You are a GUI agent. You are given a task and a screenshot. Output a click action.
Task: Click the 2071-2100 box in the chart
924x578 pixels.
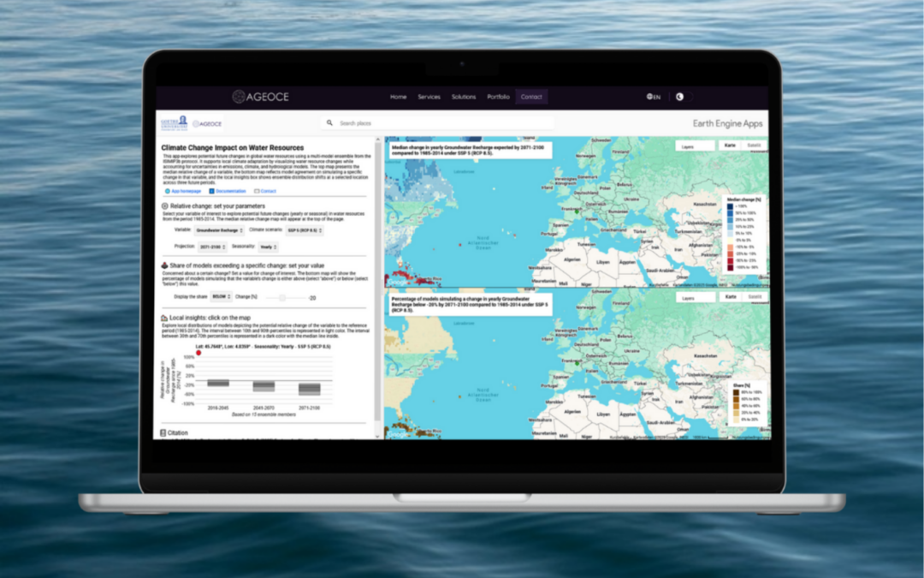(x=310, y=389)
